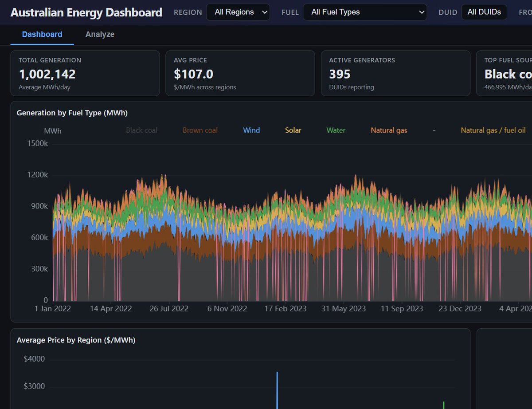Toggle Brown coal series in legend

tap(200, 130)
